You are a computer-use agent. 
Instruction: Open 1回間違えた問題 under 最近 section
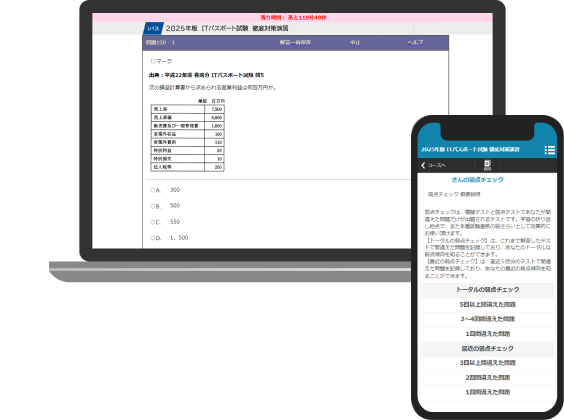[x=487, y=392]
